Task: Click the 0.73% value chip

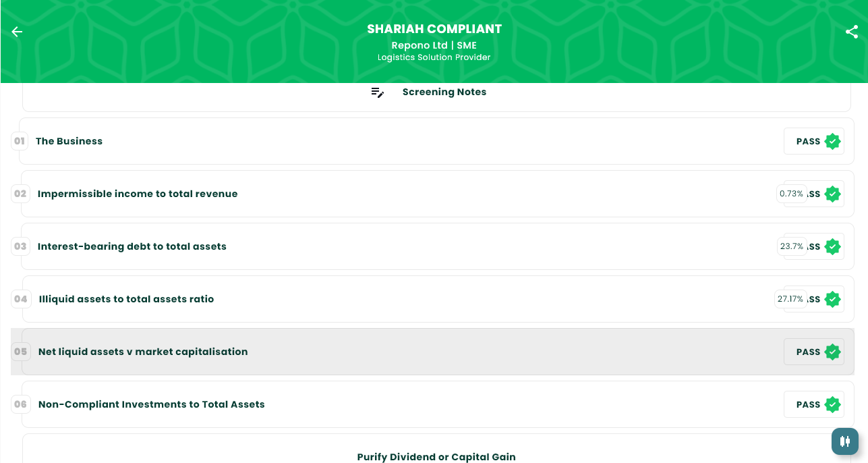Action: coord(790,194)
